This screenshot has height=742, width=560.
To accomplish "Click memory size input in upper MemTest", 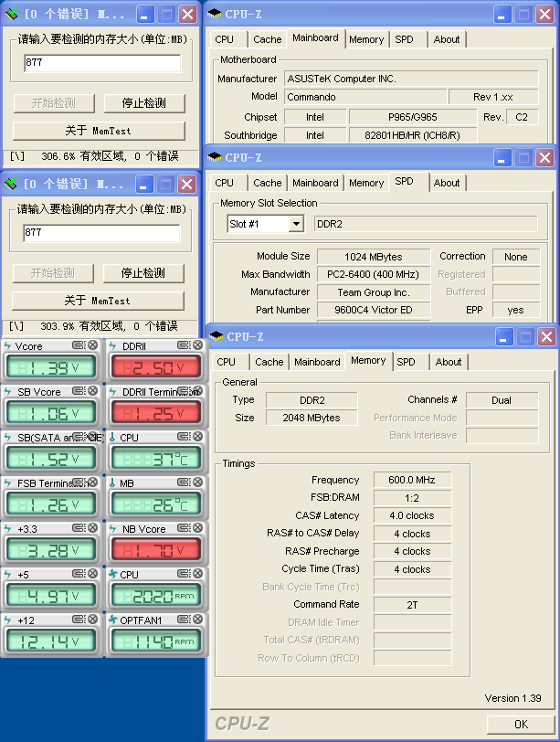I will pos(102,64).
